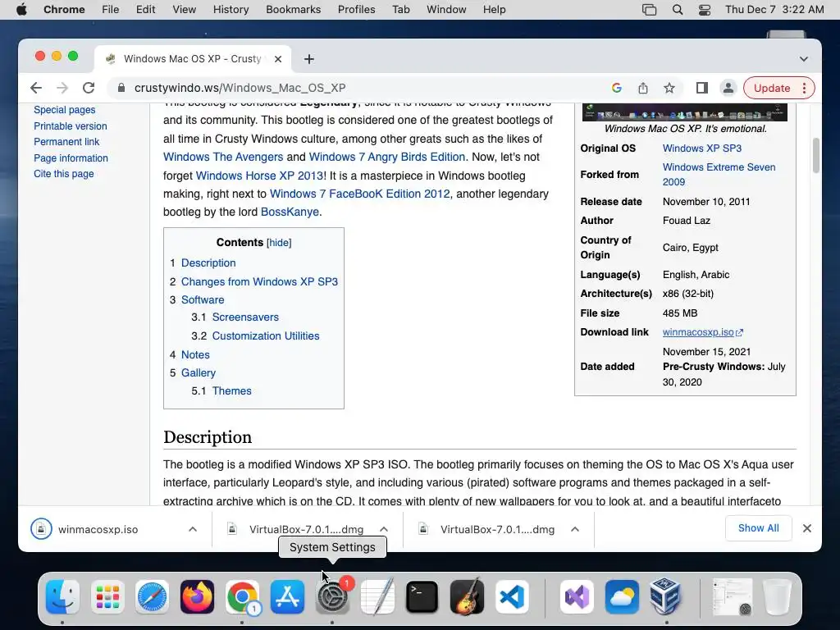Hide the Contents table
The width and height of the screenshot is (840, 630).
[279, 243]
